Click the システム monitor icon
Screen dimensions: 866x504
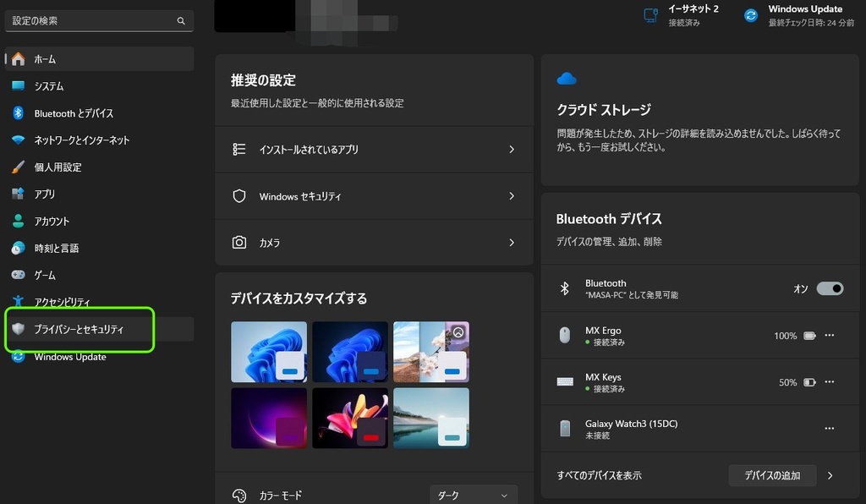(19, 85)
